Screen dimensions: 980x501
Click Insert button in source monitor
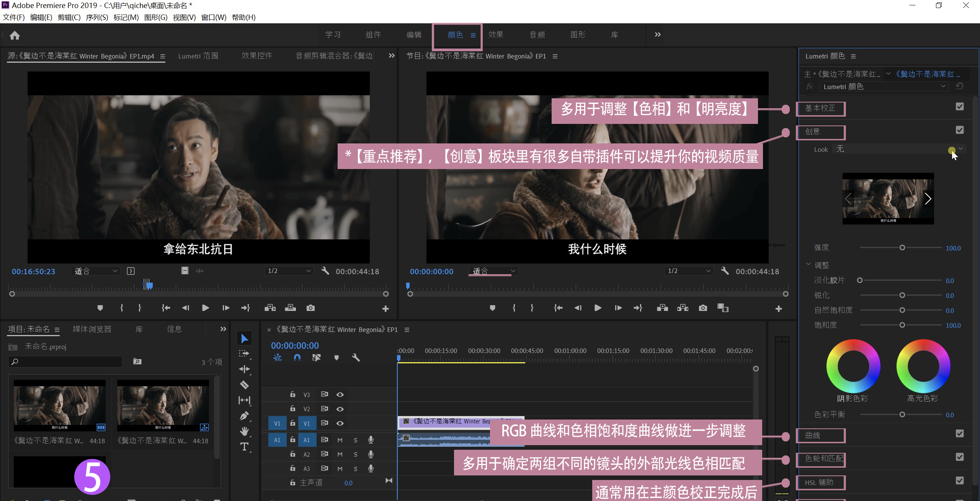(270, 308)
